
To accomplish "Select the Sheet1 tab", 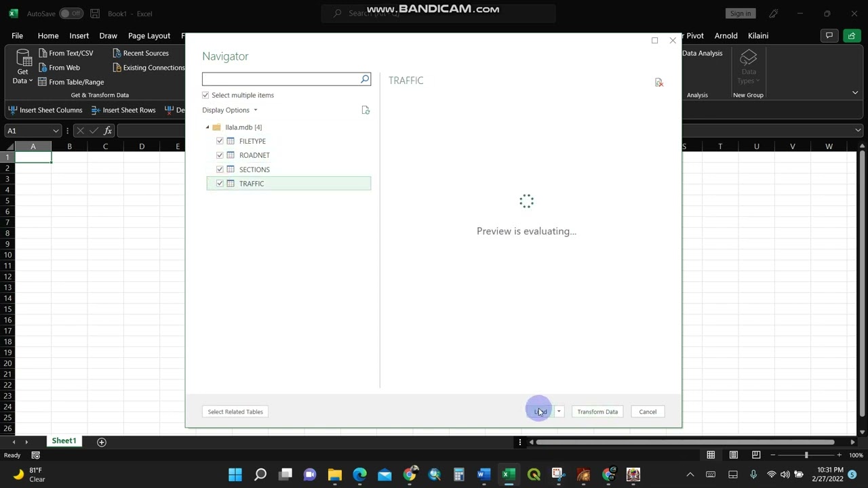I will [x=64, y=441].
